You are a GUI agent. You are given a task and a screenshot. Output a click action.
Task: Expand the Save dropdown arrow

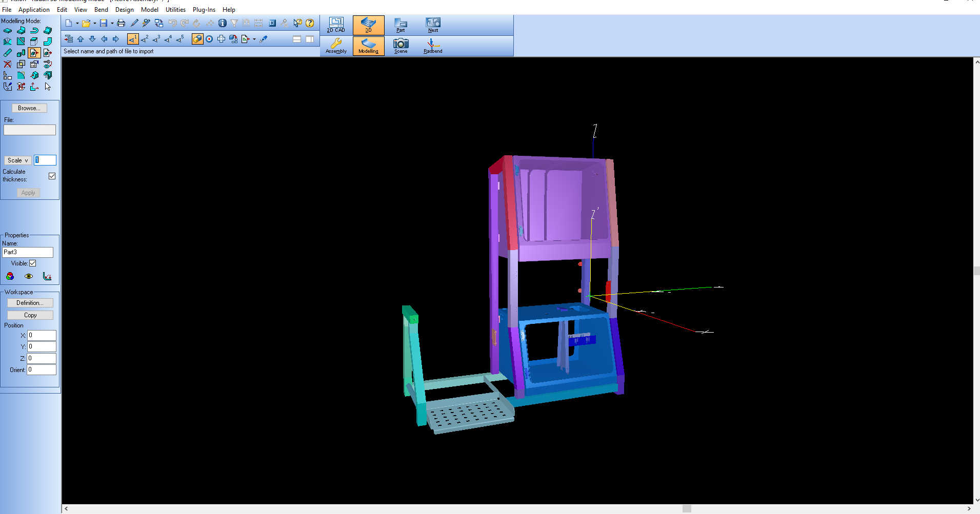(112, 24)
